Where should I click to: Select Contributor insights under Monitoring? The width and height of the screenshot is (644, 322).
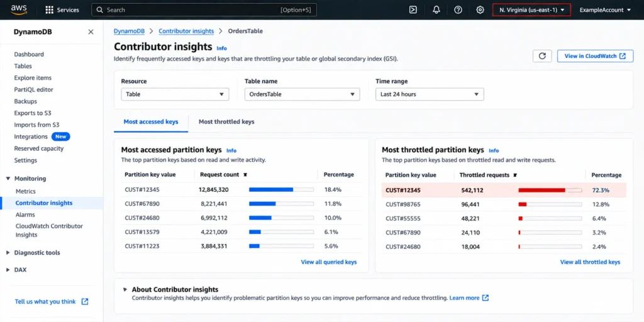(44, 203)
